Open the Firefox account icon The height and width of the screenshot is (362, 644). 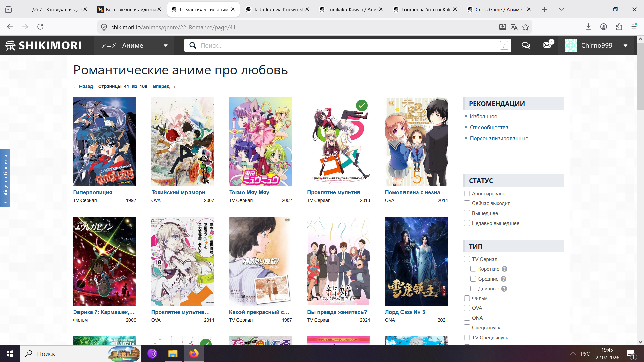tap(604, 27)
